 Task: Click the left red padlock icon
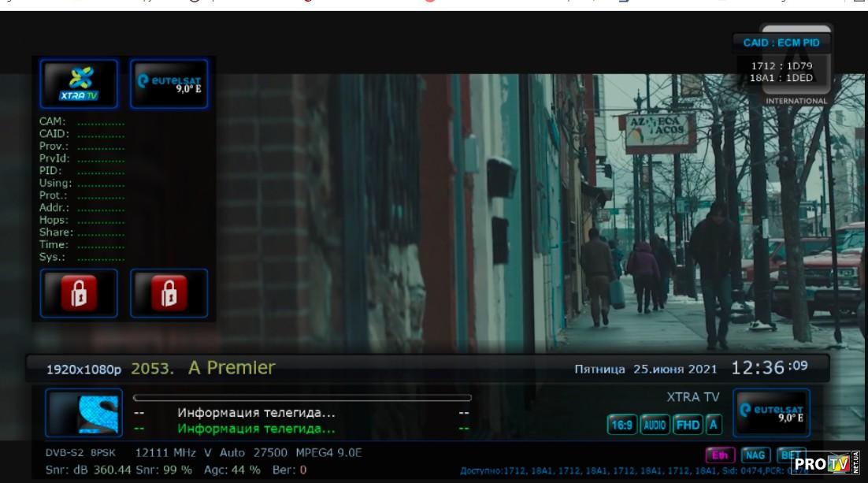click(x=78, y=293)
